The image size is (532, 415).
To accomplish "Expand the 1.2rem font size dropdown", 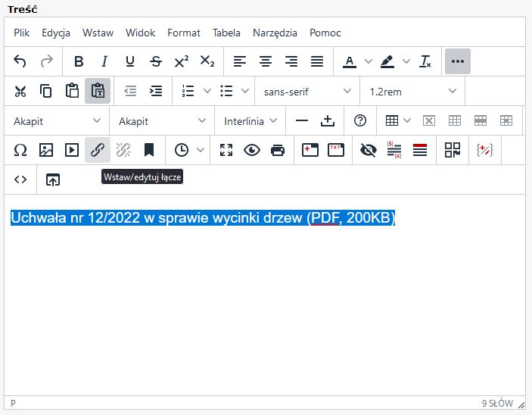I will pos(412,91).
